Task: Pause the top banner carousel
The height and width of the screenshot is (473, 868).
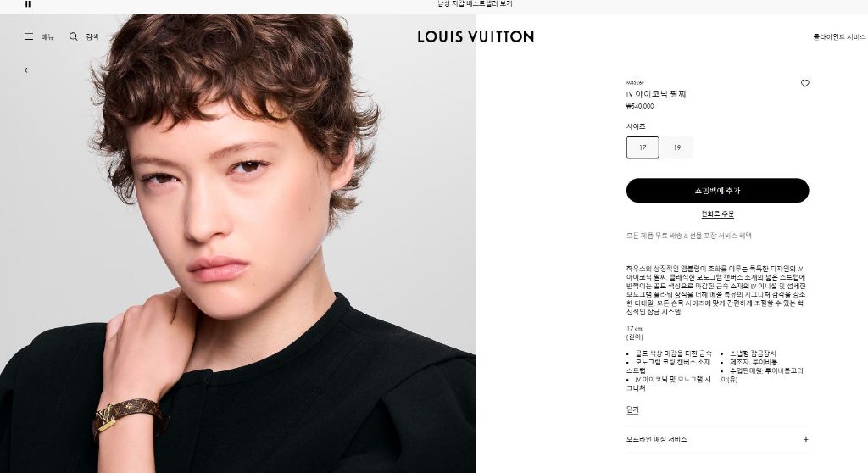Action: 28,4
